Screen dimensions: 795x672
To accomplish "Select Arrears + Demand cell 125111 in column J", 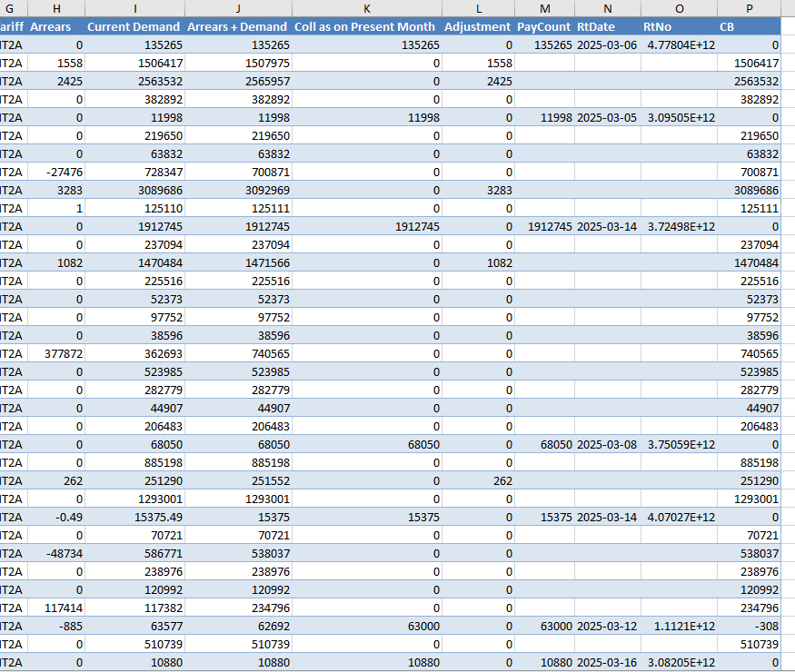I will 238,209.
